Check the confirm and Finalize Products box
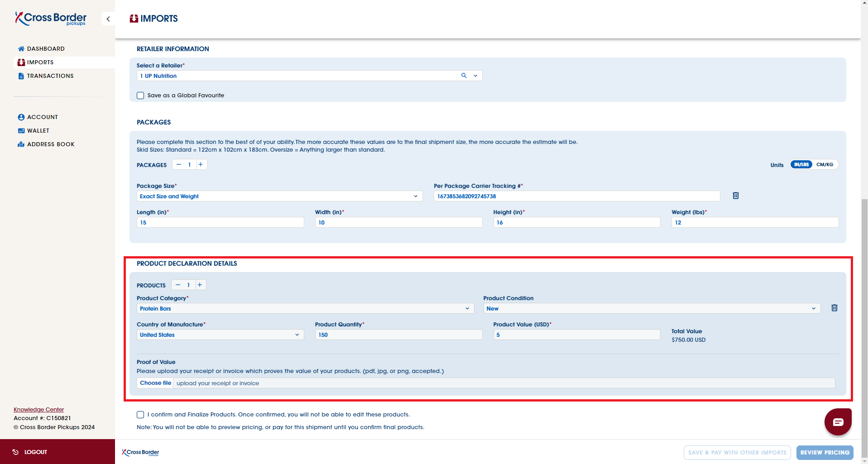The image size is (868, 464). pos(140,415)
